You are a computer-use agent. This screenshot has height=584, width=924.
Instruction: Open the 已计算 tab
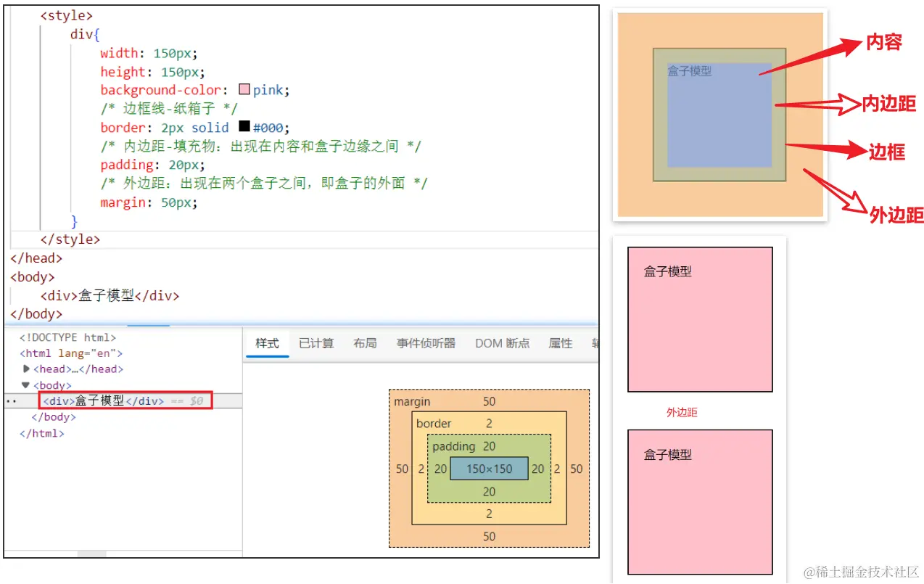316,343
